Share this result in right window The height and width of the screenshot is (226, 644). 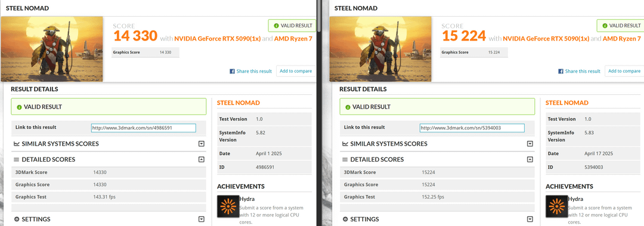[x=583, y=72]
